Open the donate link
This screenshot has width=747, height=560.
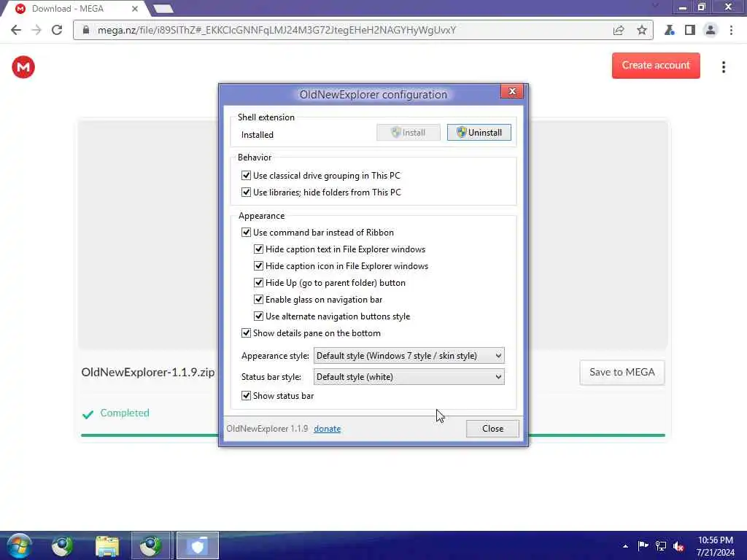click(328, 429)
